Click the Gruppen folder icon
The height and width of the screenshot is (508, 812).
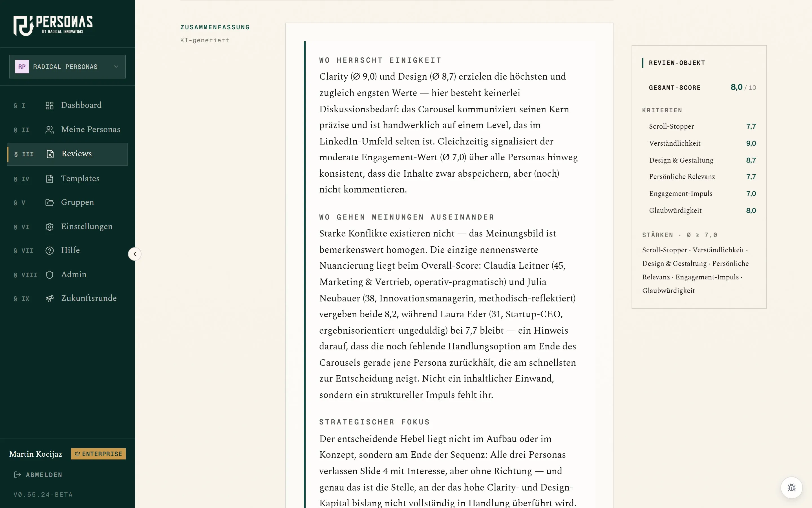click(x=49, y=202)
